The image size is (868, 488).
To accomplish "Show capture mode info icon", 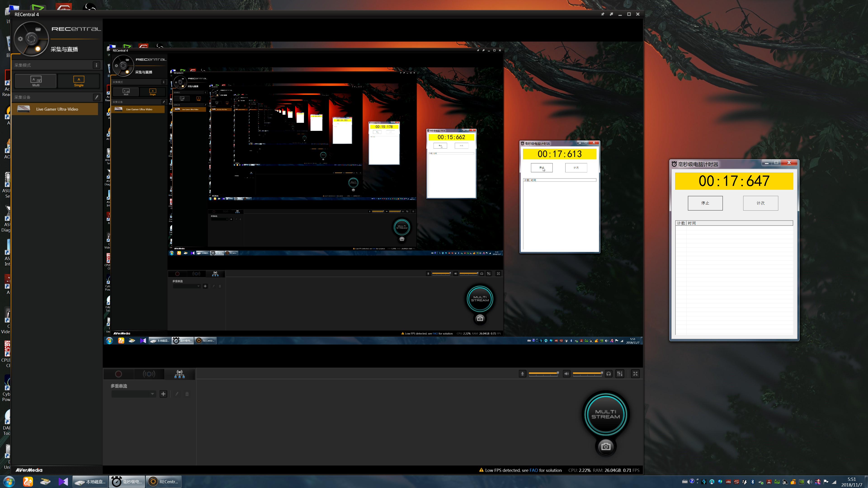I will click(x=96, y=65).
